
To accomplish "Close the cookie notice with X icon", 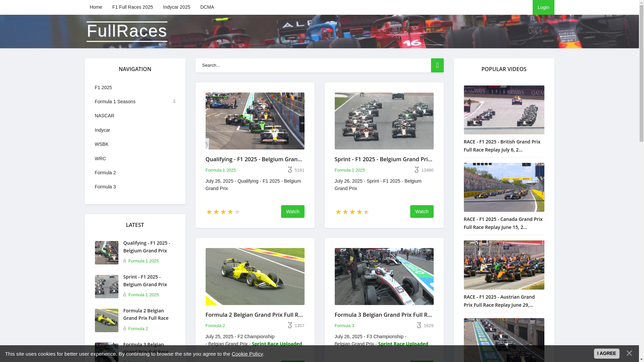I will pyautogui.click(x=629, y=353).
